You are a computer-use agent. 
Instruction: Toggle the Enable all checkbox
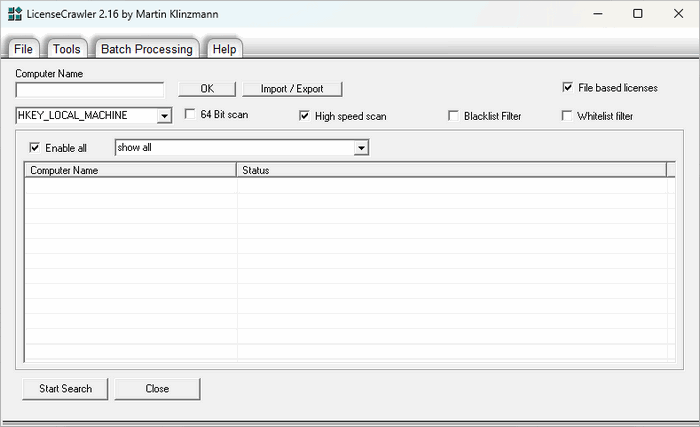point(34,147)
